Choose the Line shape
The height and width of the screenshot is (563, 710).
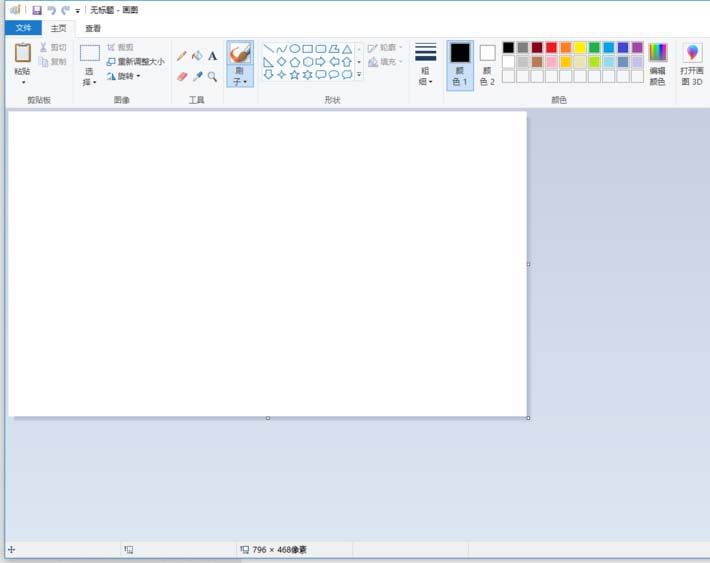pyautogui.click(x=269, y=48)
